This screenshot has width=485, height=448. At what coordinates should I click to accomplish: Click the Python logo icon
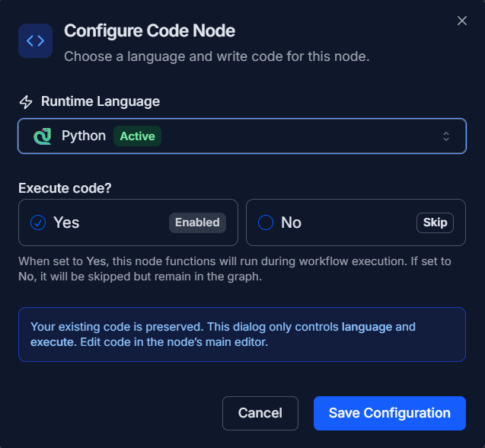tap(43, 136)
